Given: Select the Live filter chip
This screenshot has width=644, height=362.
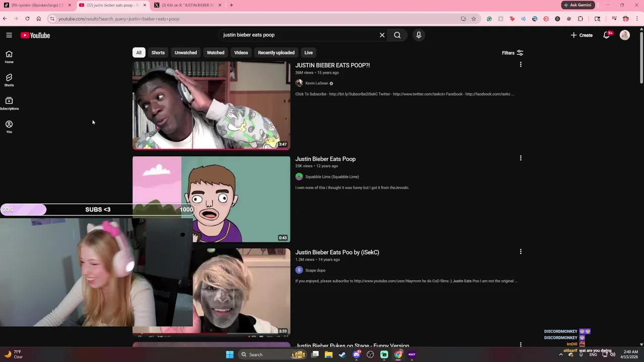Looking at the screenshot, I should tap(308, 52).
